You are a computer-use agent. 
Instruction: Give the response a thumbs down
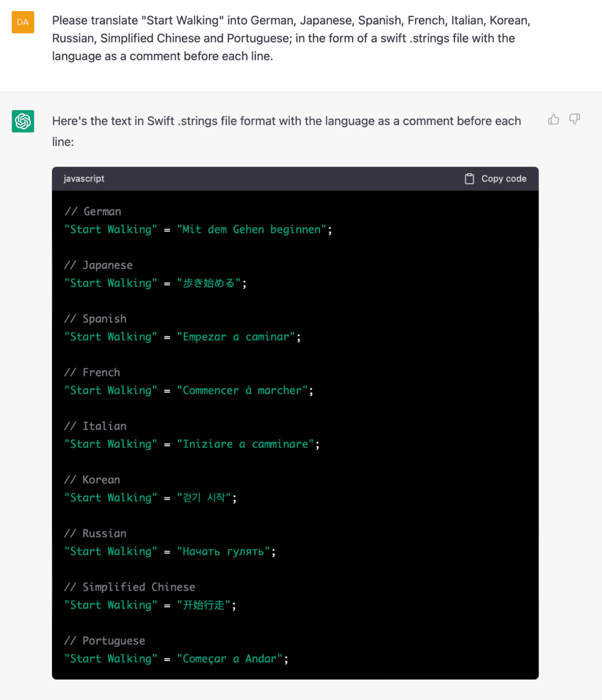(x=574, y=120)
